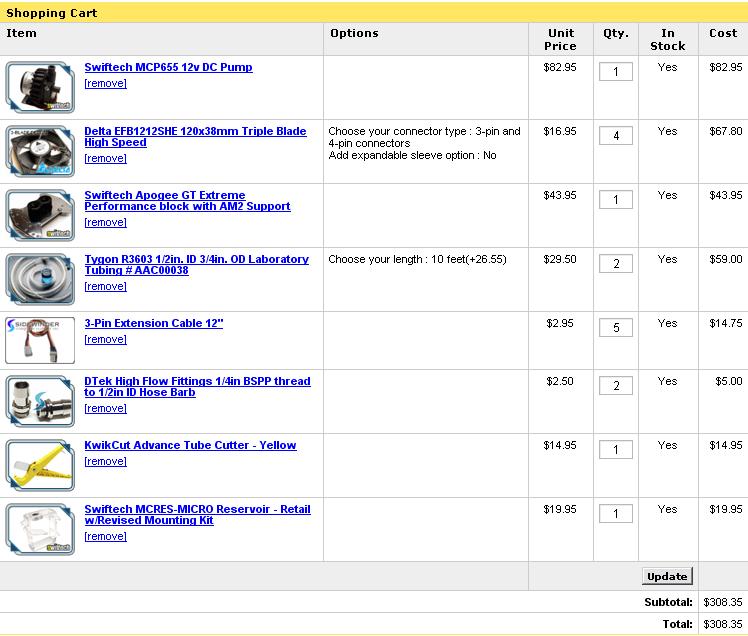Select the $308.35 Total amount
Viewport: 748px width, 636px height.
click(723, 624)
